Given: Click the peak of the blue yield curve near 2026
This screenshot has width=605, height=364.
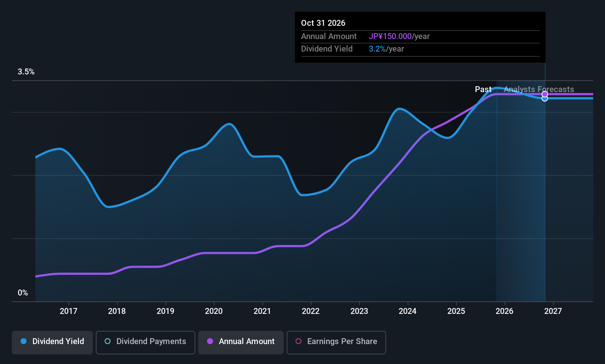Looking at the screenshot, I should 498,88.
